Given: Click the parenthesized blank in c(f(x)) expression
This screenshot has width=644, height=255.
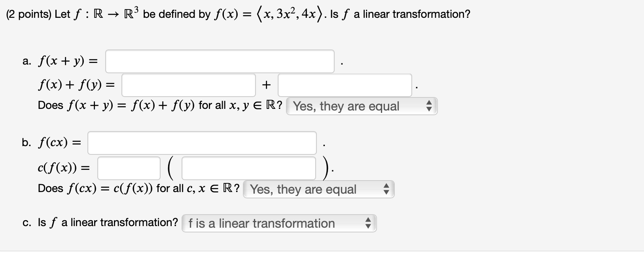Looking at the screenshot, I should 247,168.
